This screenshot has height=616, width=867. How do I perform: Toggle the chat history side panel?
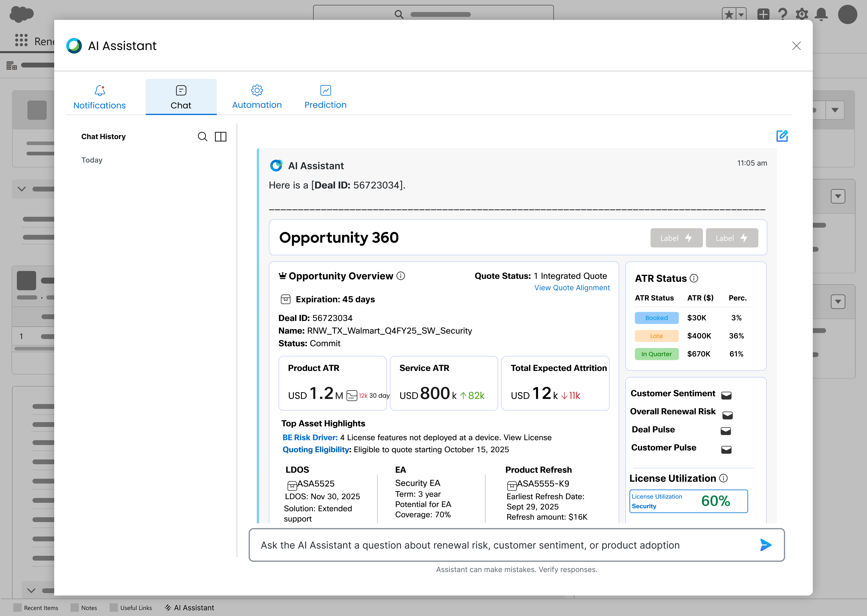coord(220,136)
